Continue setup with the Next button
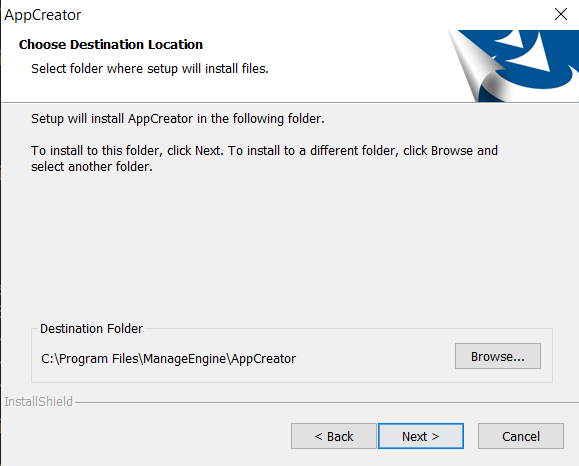Screen dimensions: 579x466 tap(421, 436)
